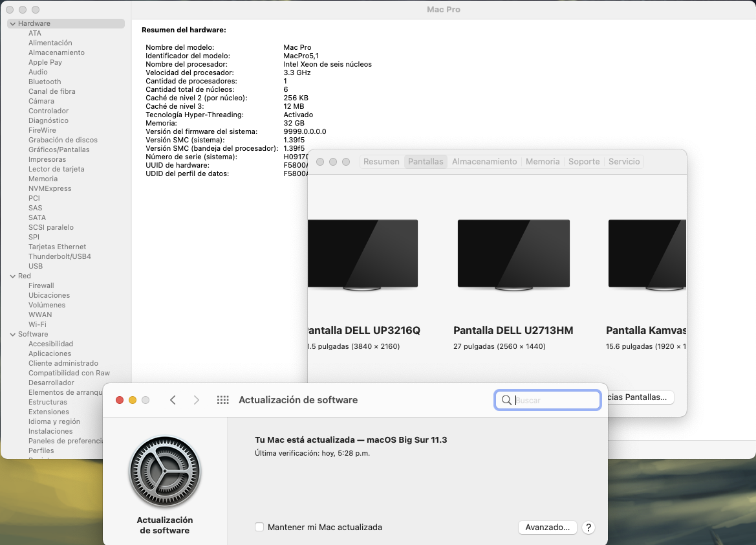Select Accesibilidad under Software
The height and width of the screenshot is (545, 756).
[x=50, y=344]
